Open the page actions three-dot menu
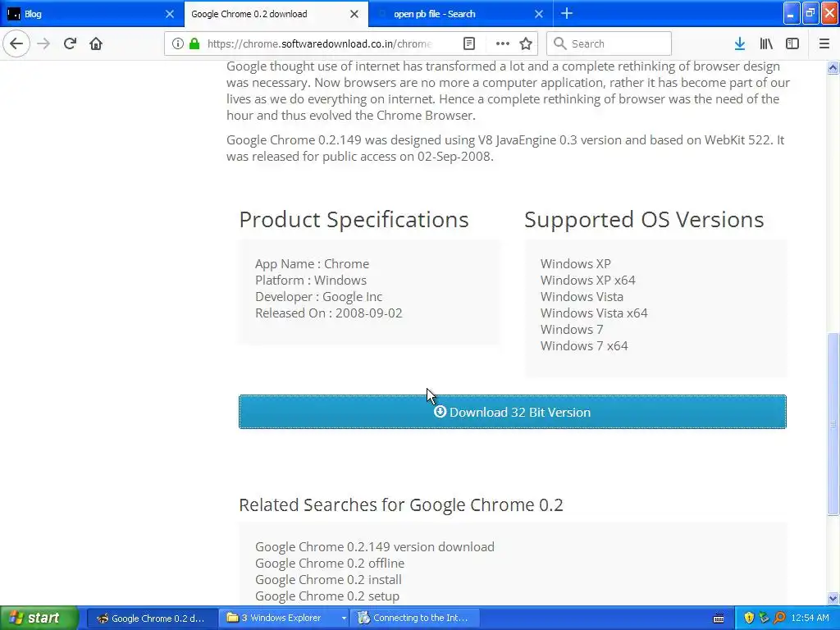The width and height of the screenshot is (840, 630). [x=502, y=43]
